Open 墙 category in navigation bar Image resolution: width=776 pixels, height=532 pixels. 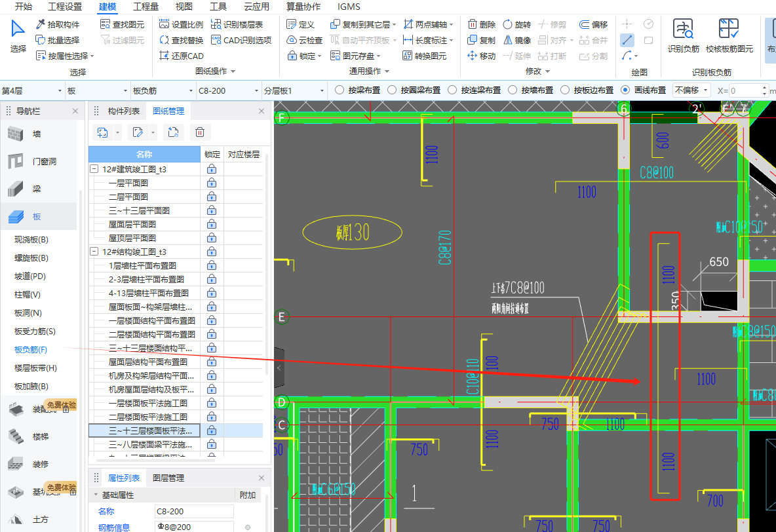(x=37, y=134)
